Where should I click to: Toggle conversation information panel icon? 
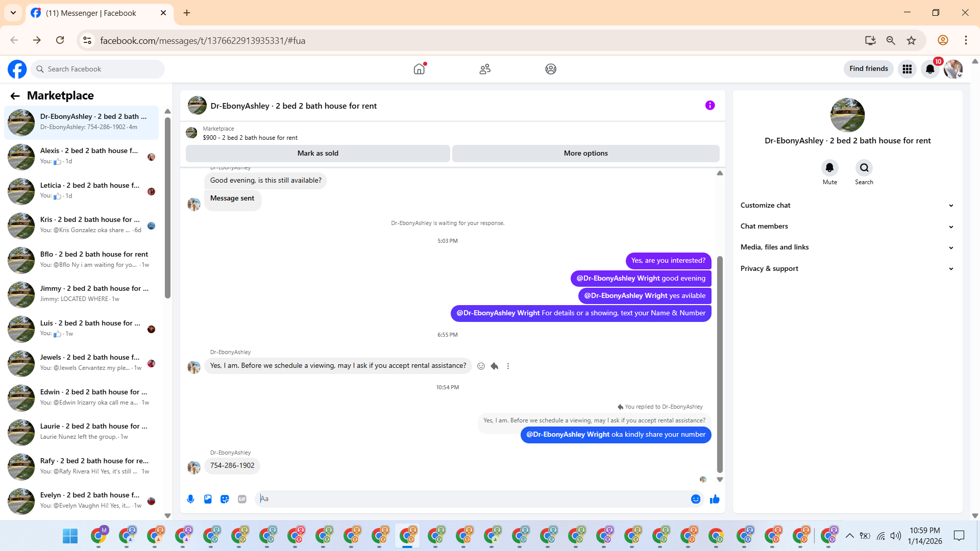point(710,105)
